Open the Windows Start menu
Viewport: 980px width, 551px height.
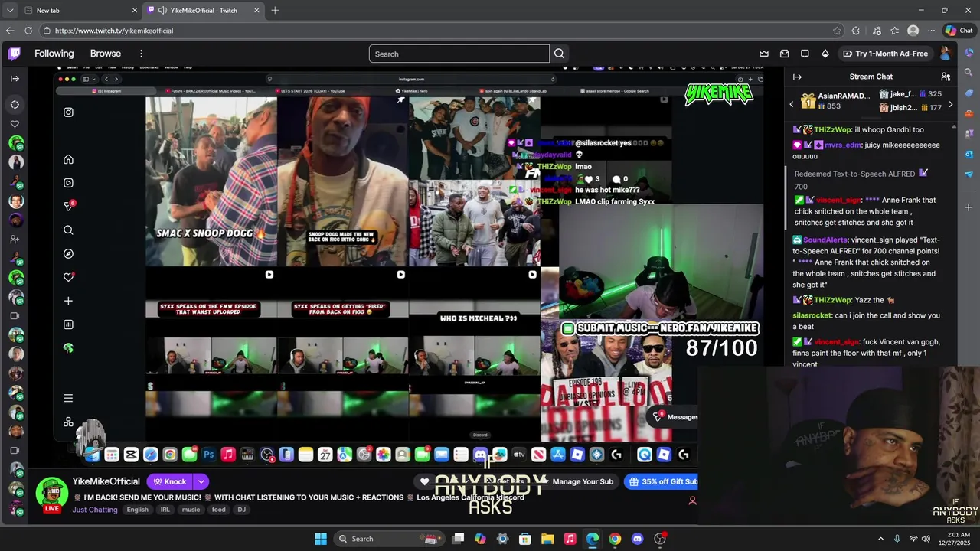pos(321,539)
